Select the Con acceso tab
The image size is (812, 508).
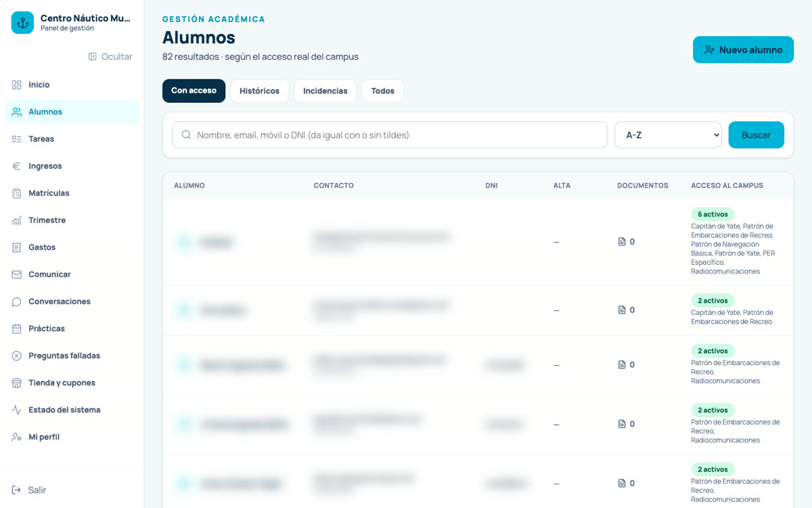click(x=194, y=91)
